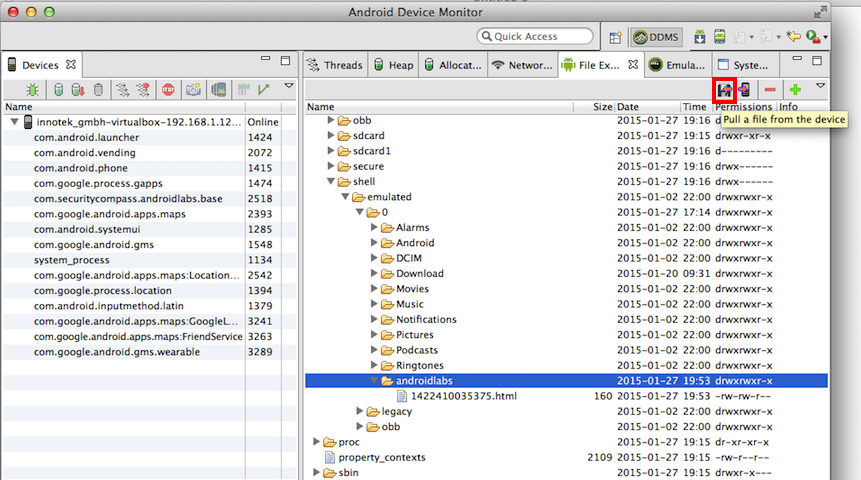861x480 pixels.
Task: Click the Debug selected process bug icon
Action: click(x=32, y=90)
